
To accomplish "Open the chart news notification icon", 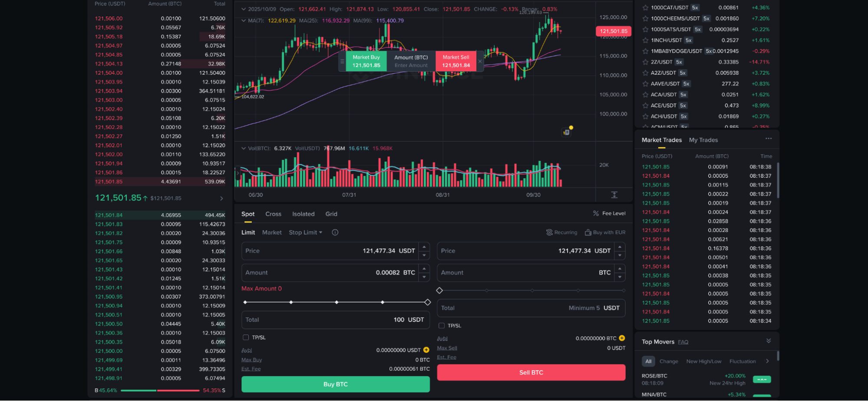I will point(567,132).
